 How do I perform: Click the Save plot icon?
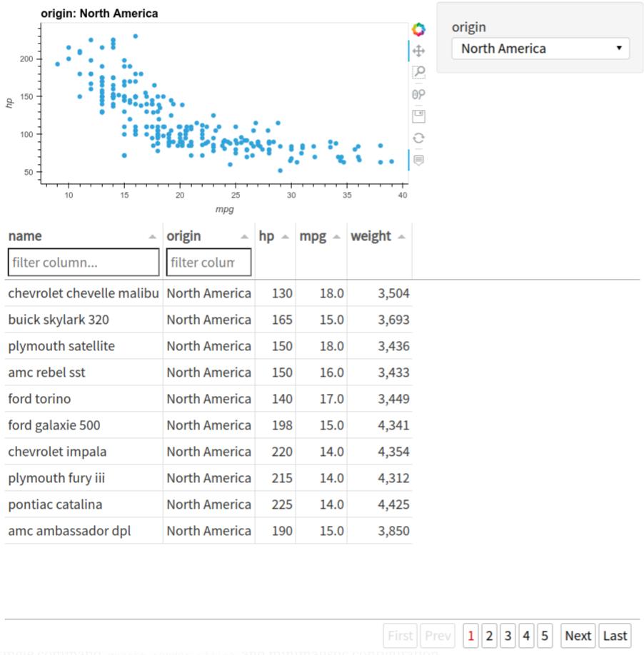tap(418, 116)
